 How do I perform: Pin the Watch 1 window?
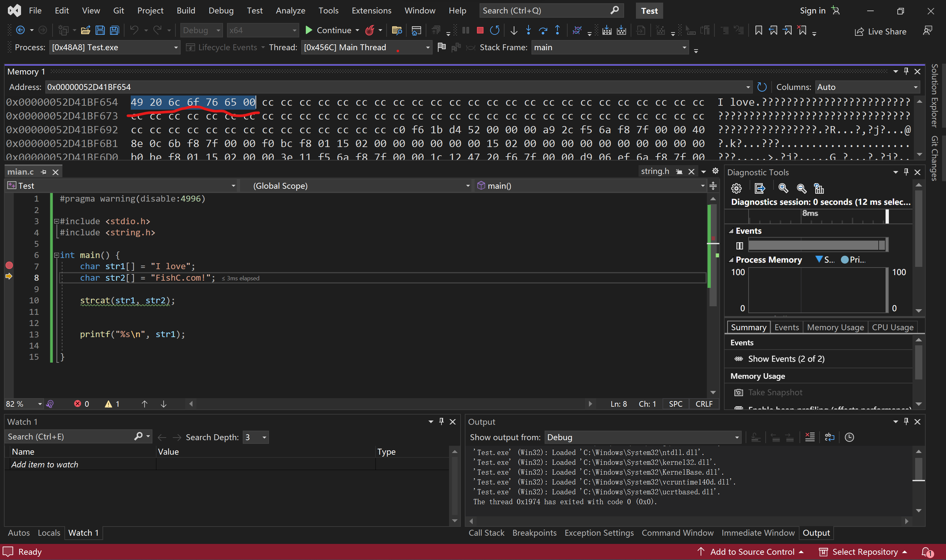pos(441,421)
